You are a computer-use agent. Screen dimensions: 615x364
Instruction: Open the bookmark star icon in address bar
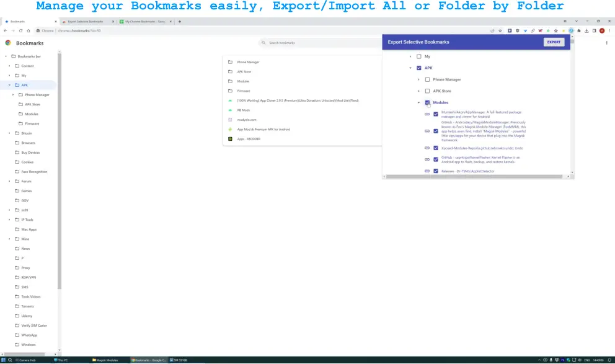[x=500, y=30]
